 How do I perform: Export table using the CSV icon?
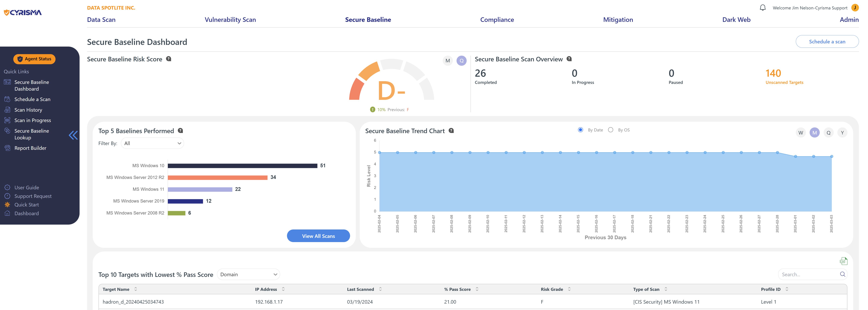843,261
